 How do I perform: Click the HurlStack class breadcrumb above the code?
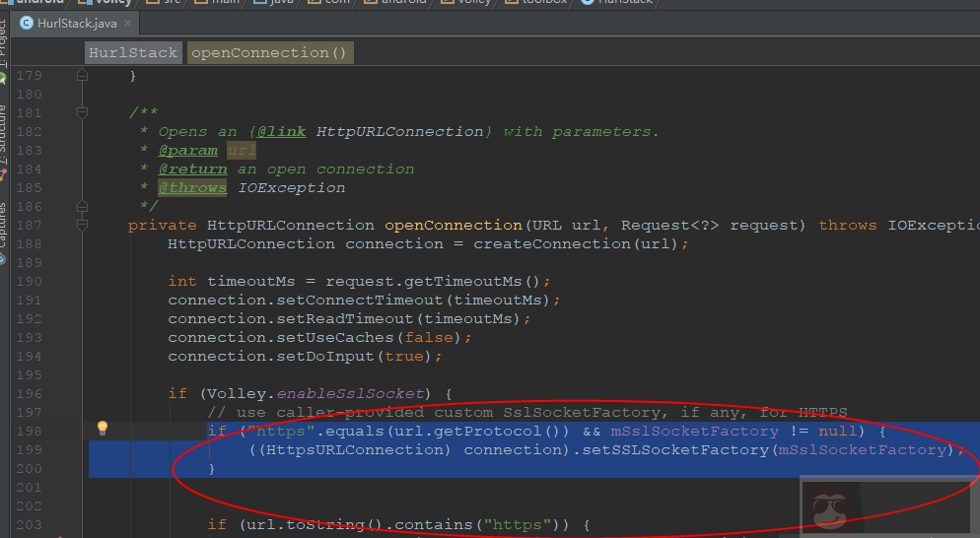pos(133,53)
